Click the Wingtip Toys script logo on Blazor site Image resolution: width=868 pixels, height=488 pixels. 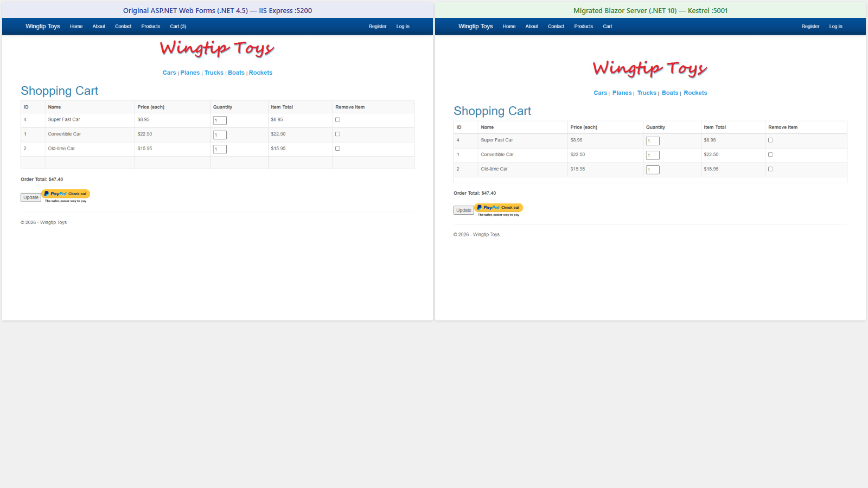pos(649,69)
